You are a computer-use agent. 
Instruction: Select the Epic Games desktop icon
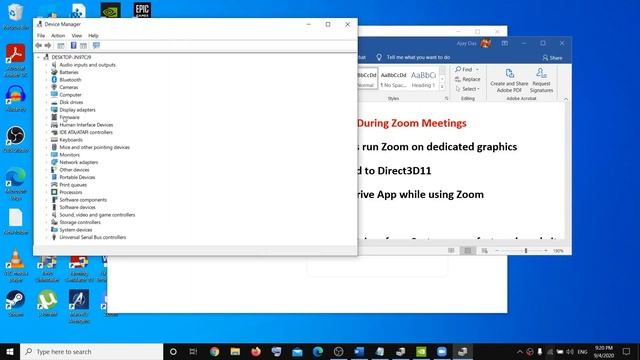pyautogui.click(x=142, y=10)
